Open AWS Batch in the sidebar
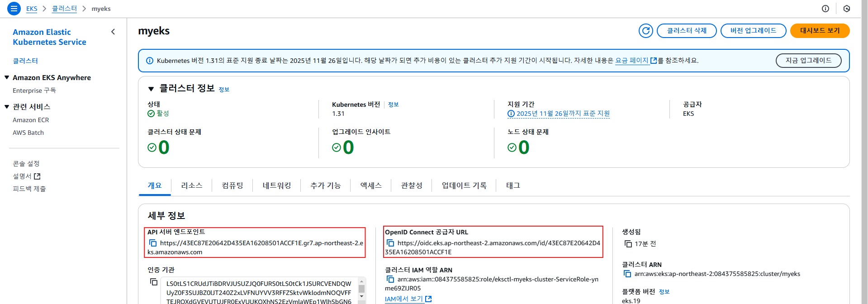This screenshot has width=868, height=304. [28, 133]
